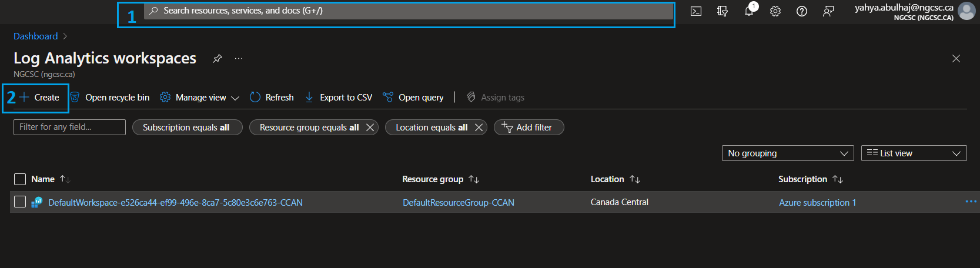980x268 pixels.
Task: Open the Resource group equals all filter
Action: 309,128
